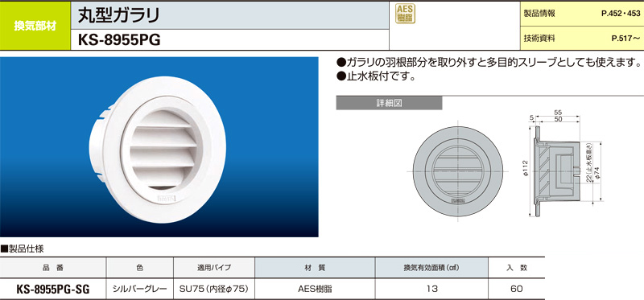This screenshot has height=300, width=644.
Task: Click the 材質 column header
Action: (x=315, y=268)
